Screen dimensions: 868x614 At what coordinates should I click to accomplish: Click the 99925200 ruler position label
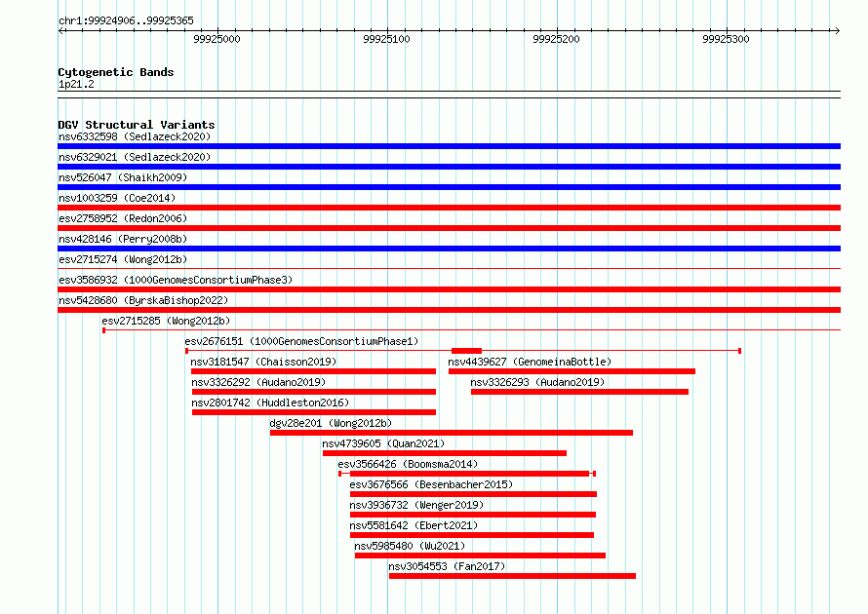click(556, 39)
